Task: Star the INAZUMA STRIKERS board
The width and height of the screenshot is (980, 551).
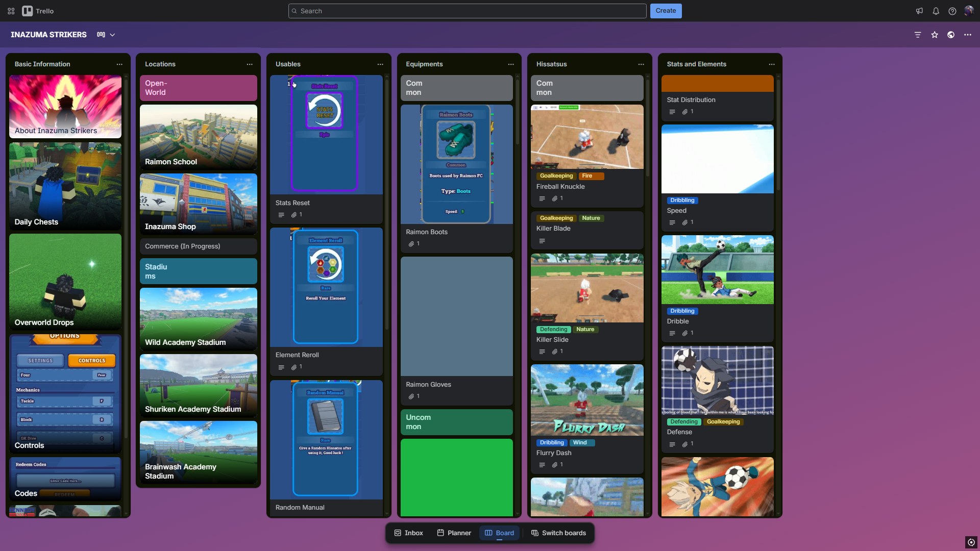Action: coord(935,35)
